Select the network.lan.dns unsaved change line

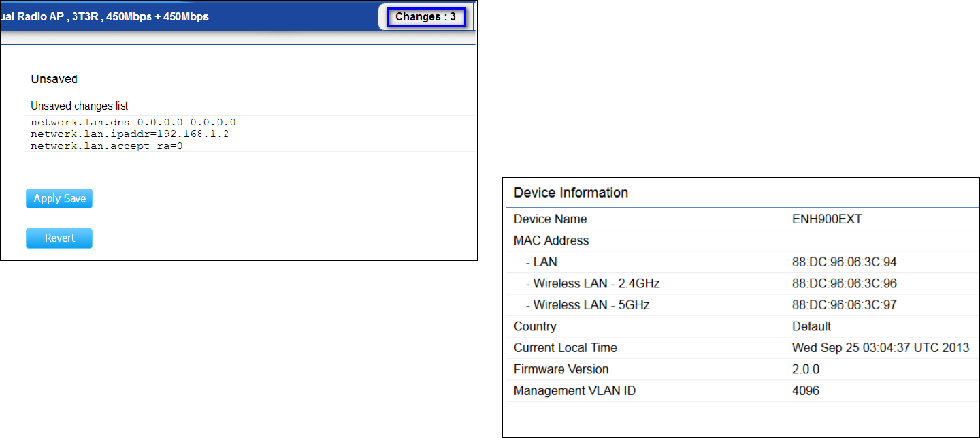pos(133,122)
